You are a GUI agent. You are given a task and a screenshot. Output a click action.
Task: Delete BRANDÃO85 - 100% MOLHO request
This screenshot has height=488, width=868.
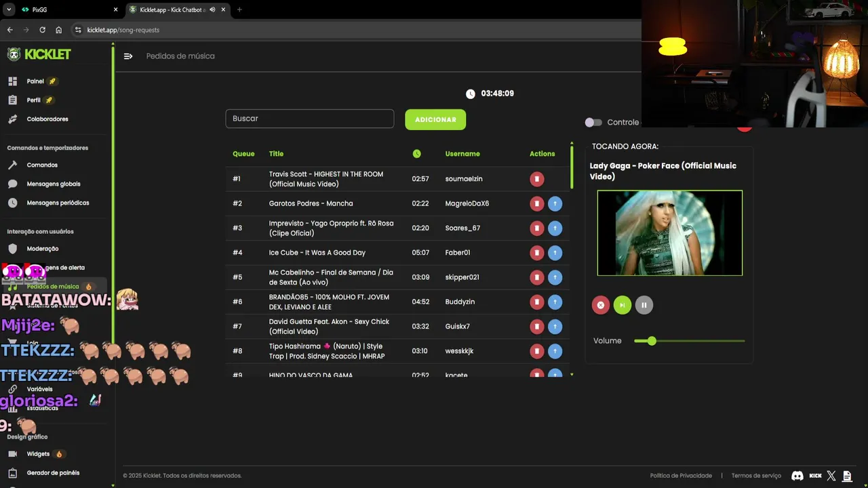[536, 302]
